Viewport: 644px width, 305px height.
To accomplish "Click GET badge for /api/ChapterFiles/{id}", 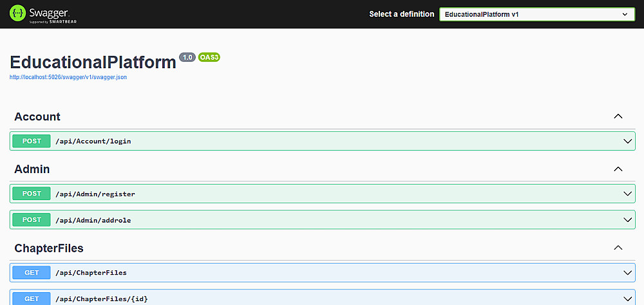I will (x=32, y=299).
